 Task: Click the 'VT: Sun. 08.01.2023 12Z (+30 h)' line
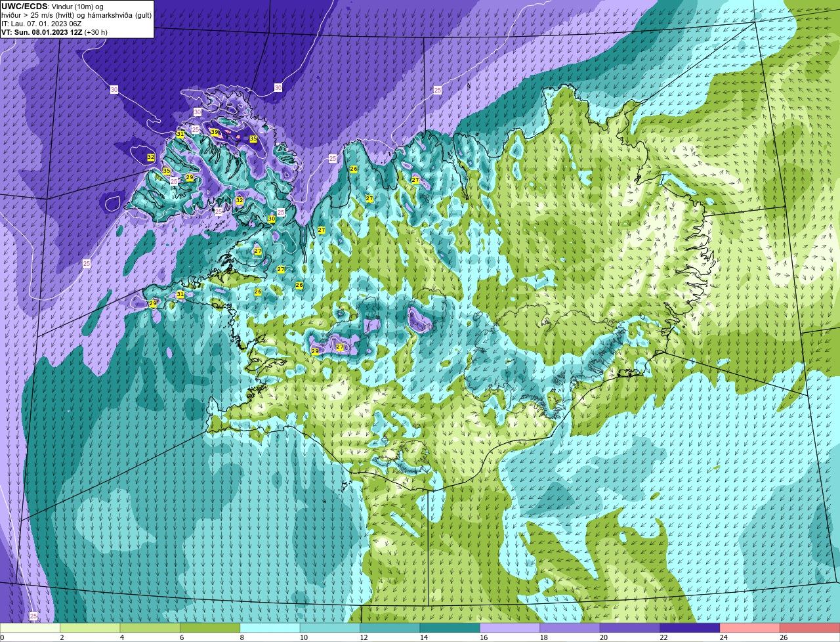pyautogui.click(x=54, y=32)
